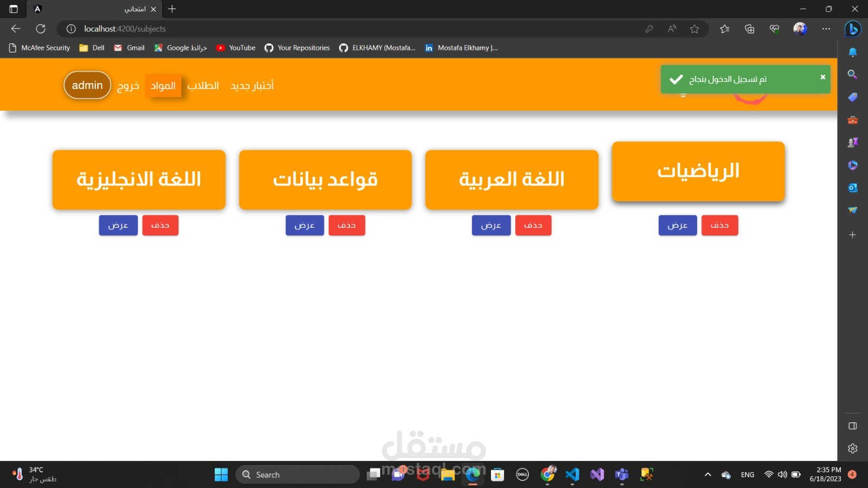Open the اللغة الانجليزية subject card
The width and height of the screenshot is (868, 488).
(x=139, y=179)
